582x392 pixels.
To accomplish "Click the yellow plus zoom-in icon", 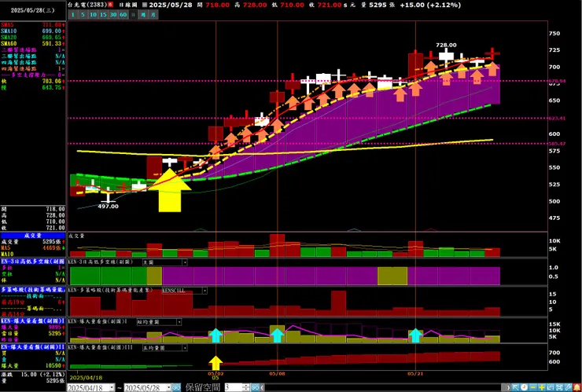I will pos(542,387).
